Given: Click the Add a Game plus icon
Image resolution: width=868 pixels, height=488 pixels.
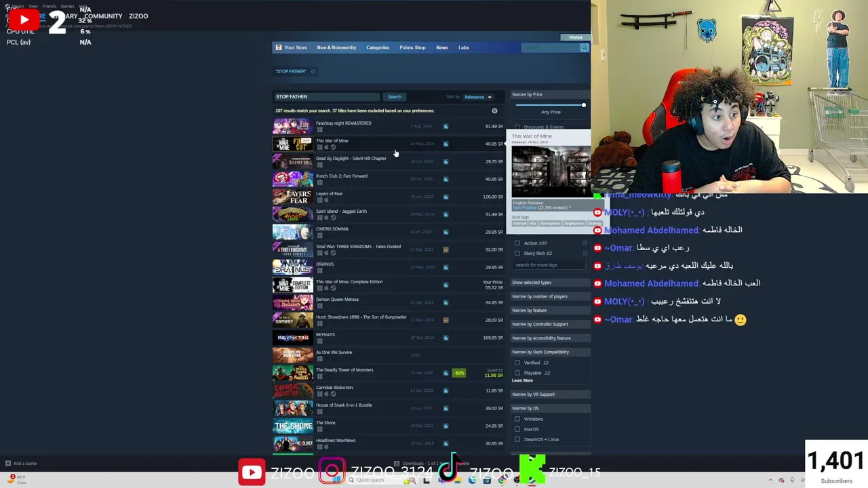Looking at the screenshot, I should point(8,464).
